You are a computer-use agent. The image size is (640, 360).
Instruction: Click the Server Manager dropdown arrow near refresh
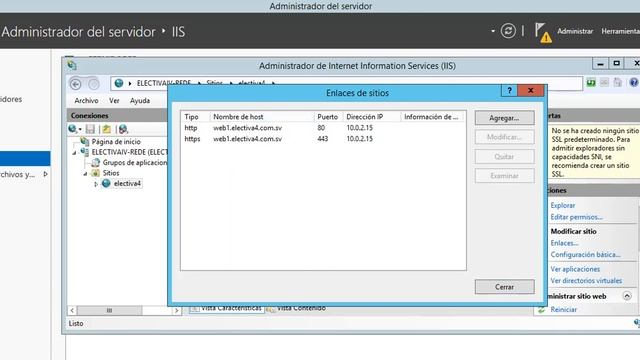[493, 31]
